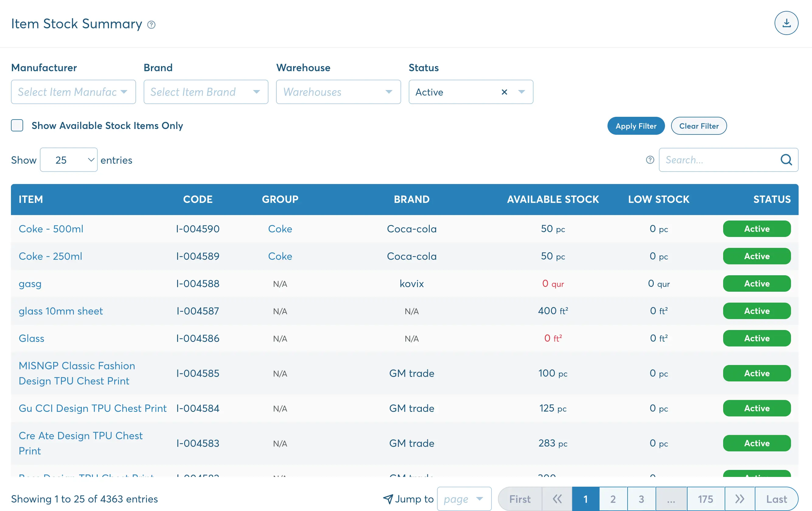812x511 pixels.
Task: Click the 283 pc available stock value
Action: (553, 443)
